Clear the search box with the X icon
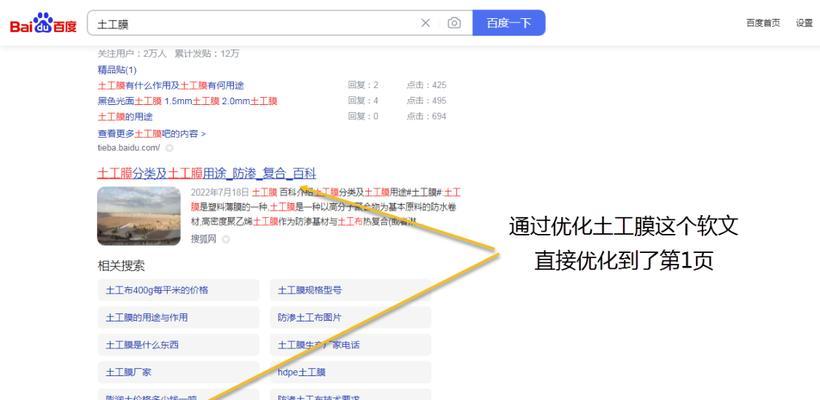This screenshot has width=820, height=400. tap(426, 23)
